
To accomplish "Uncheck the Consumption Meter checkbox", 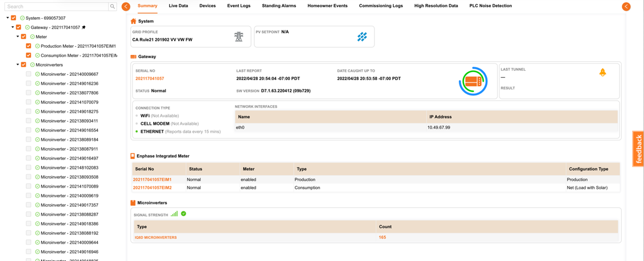I will click(x=28, y=55).
